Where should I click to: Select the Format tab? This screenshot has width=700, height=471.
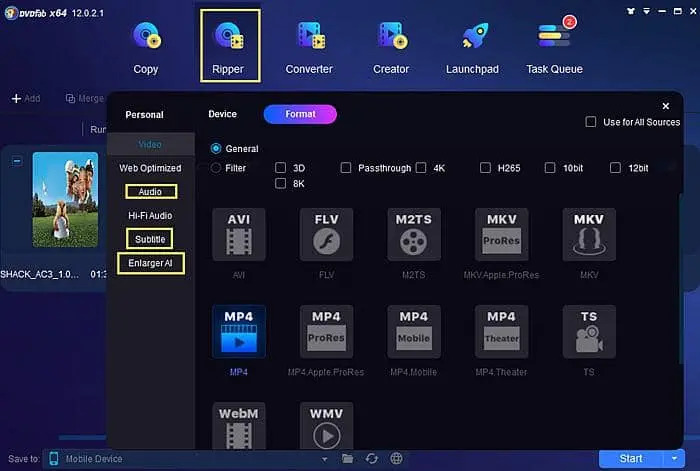(x=300, y=114)
